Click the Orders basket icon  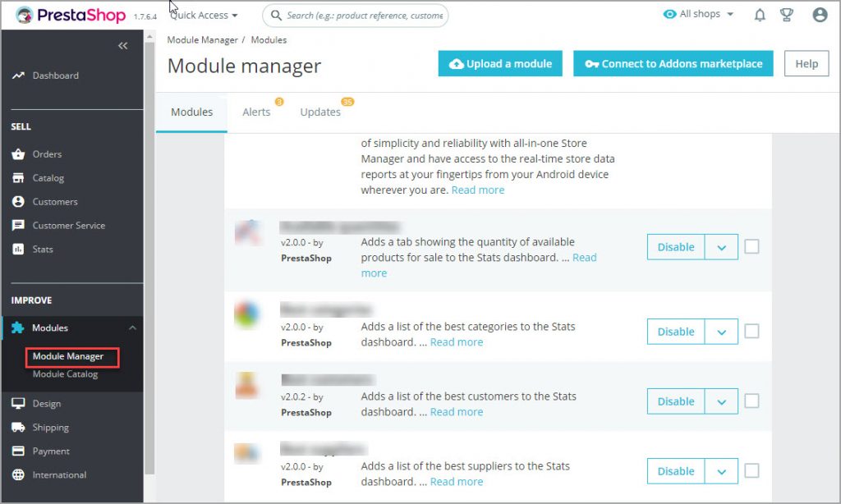coord(18,154)
